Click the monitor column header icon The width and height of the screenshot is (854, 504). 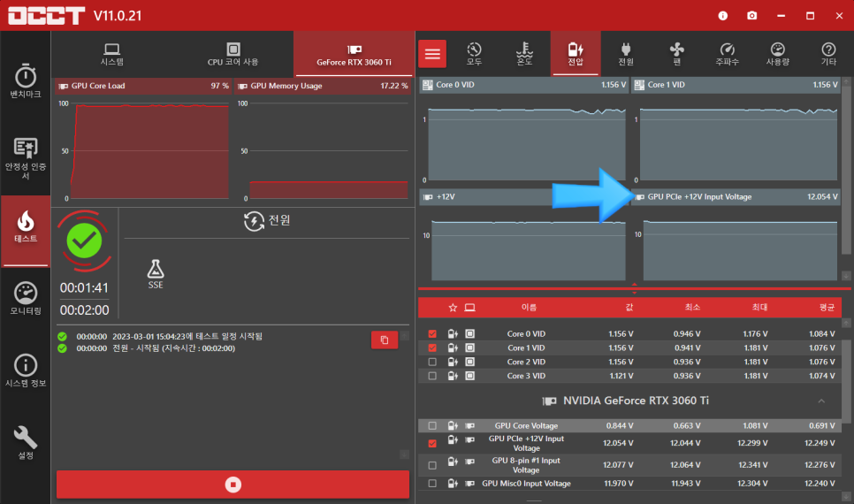pyautogui.click(x=469, y=308)
